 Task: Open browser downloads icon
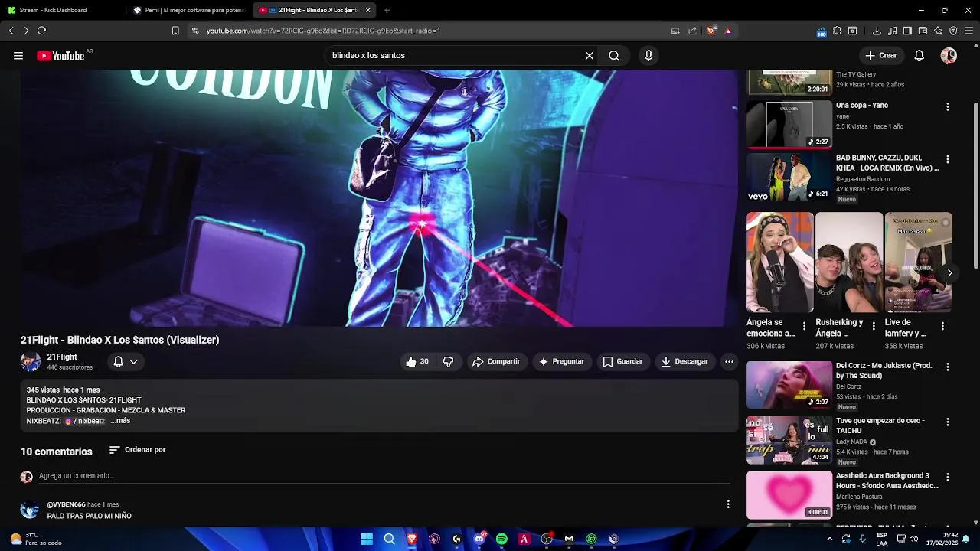(877, 31)
